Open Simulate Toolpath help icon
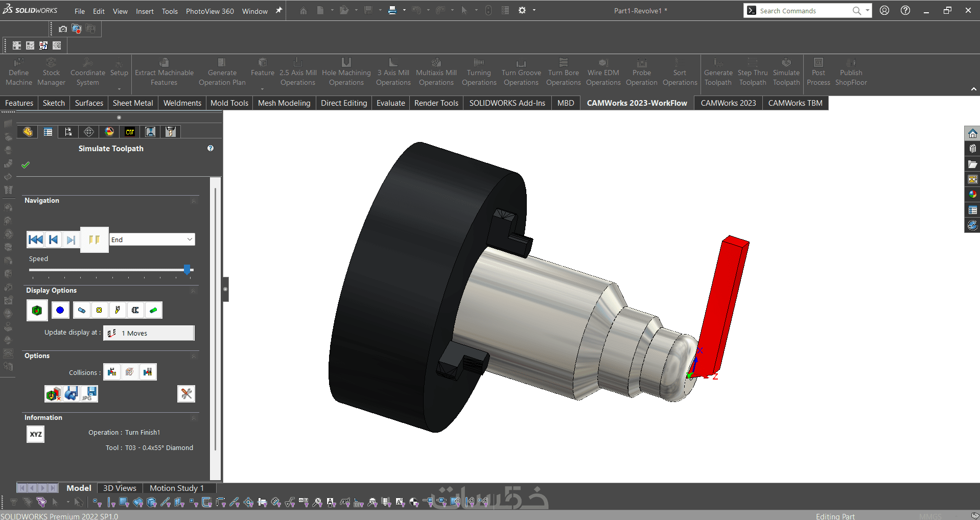 (211, 148)
